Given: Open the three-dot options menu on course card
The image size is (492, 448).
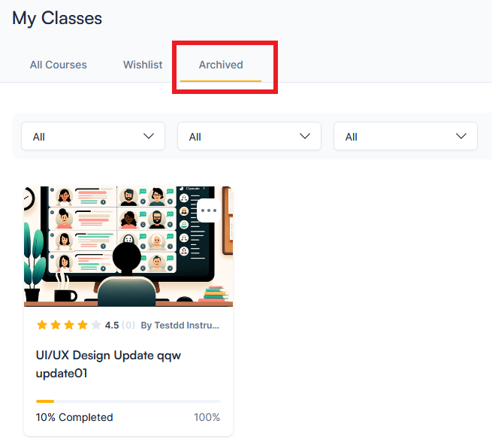Looking at the screenshot, I should 209,210.
